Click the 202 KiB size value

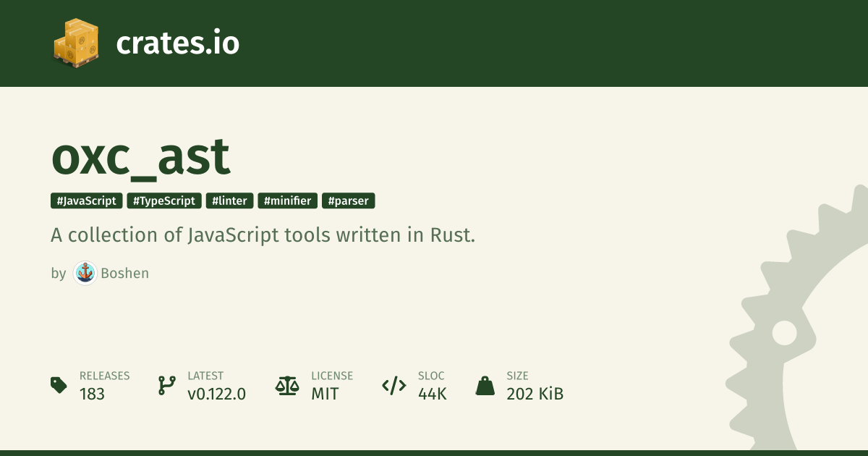(535, 394)
